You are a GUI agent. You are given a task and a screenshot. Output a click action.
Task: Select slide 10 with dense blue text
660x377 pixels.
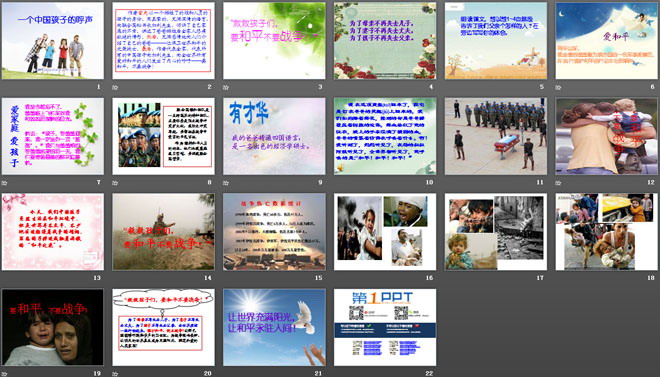(x=385, y=136)
